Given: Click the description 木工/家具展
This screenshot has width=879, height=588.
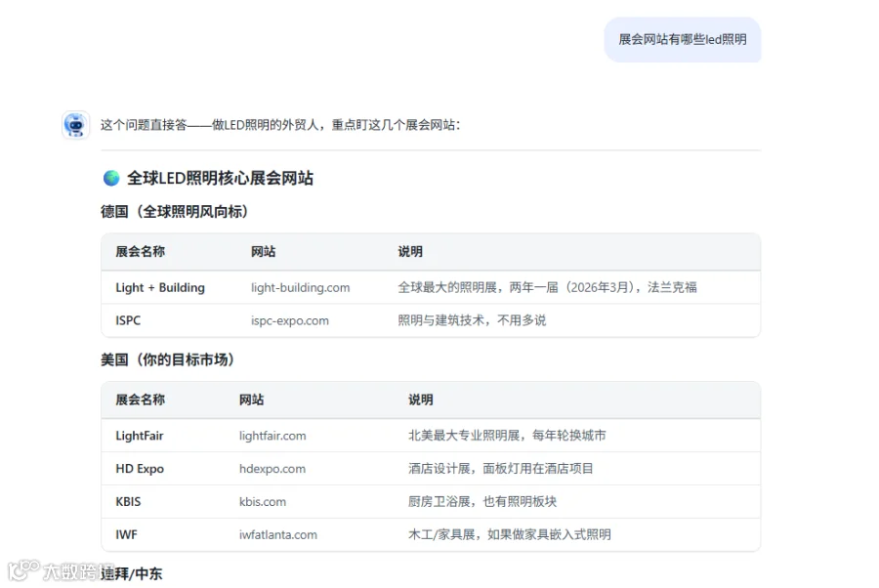Looking at the screenshot, I should click(x=510, y=534).
